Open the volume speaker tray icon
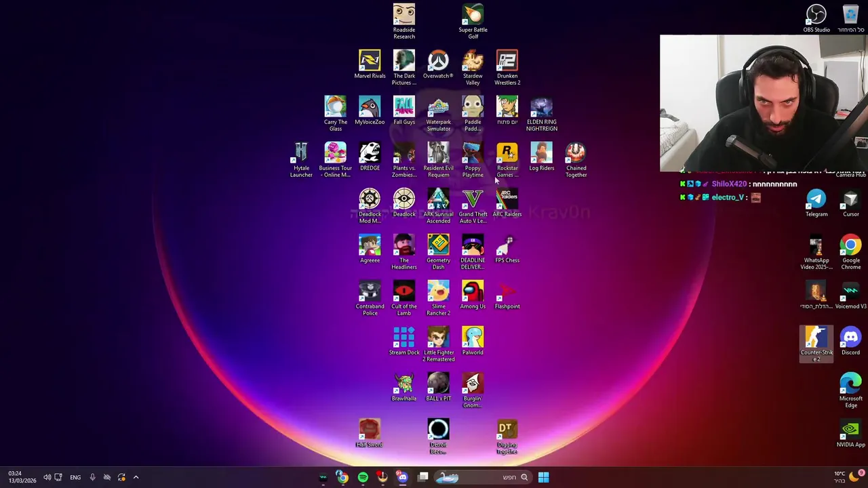 pos(47,477)
